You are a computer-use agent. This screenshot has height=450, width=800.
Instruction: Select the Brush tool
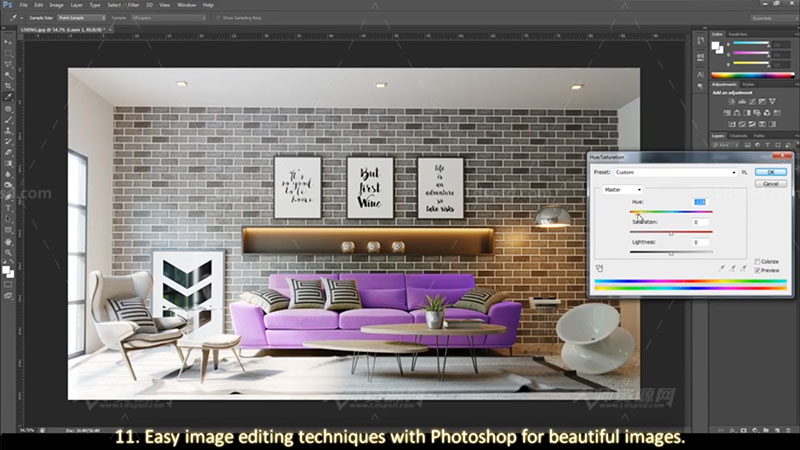pyautogui.click(x=8, y=120)
